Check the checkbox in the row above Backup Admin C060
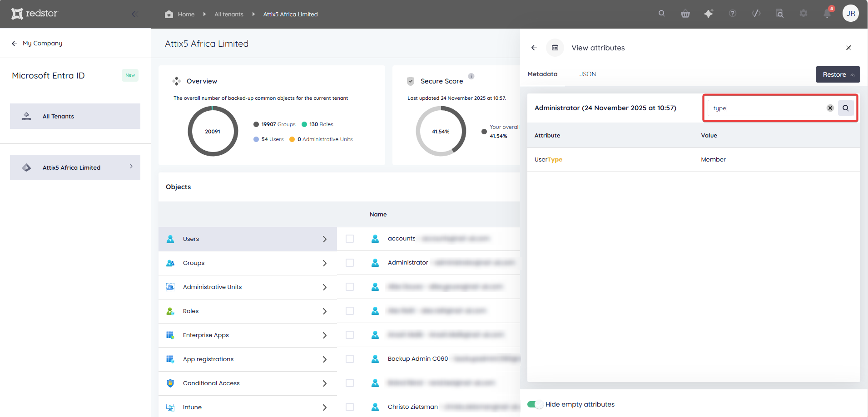This screenshot has height=417, width=868. pos(350,335)
